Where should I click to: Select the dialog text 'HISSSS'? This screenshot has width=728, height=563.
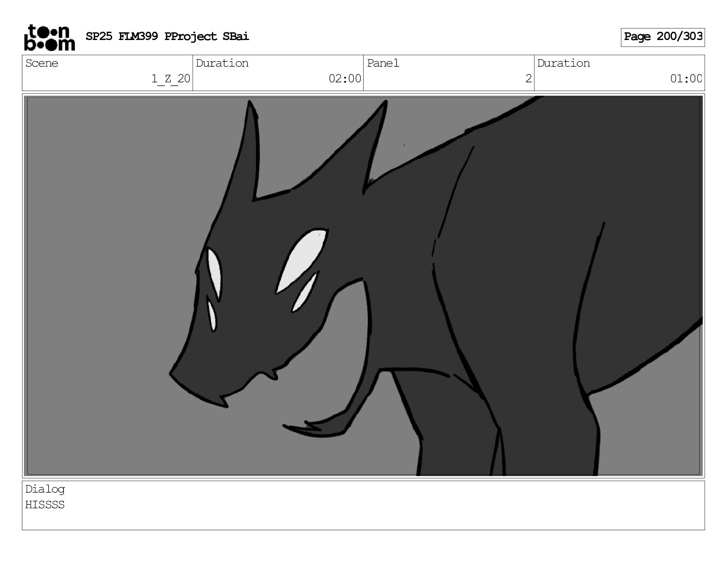pyautogui.click(x=45, y=505)
